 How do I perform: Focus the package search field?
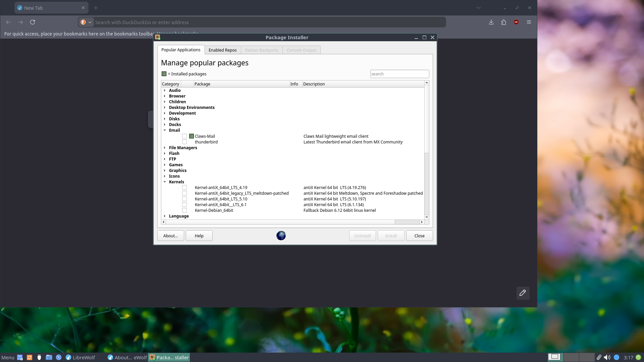399,74
